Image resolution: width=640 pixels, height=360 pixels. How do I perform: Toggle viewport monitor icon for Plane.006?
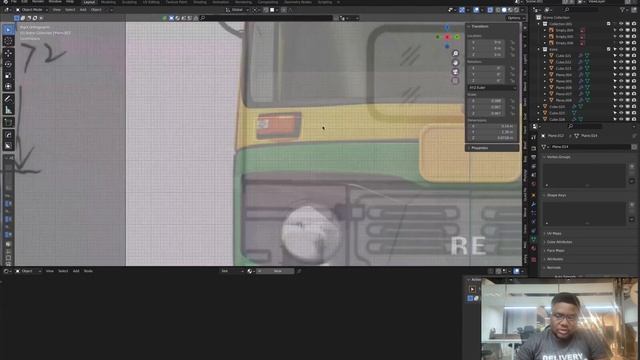627,88
